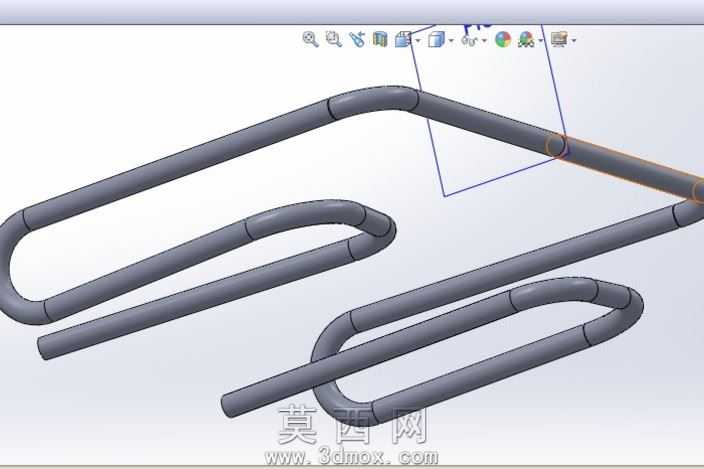This screenshot has height=469, width=704.
Task: Click the Edit Appearance color ball icon
Action: pyautogui.click(x=503, y=39)
